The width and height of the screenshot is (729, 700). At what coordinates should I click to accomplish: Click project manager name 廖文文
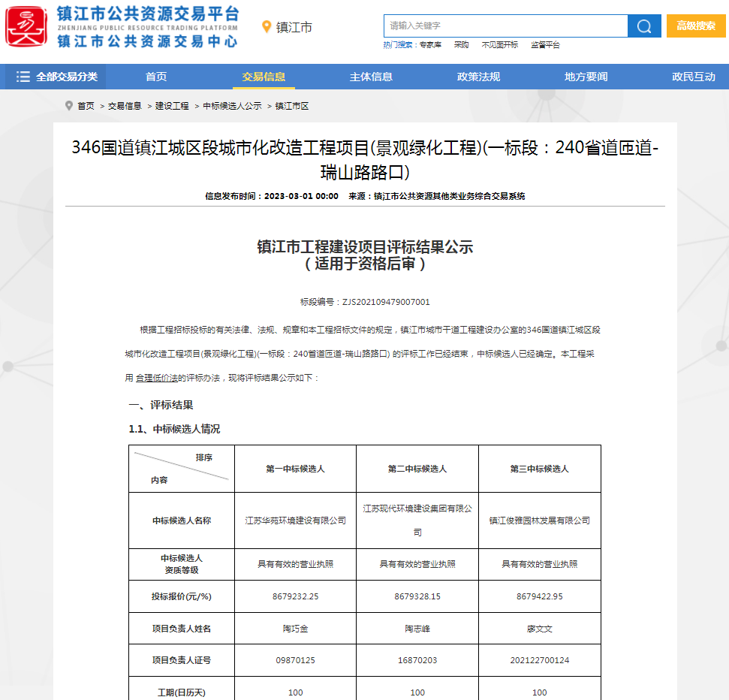tap(539, 629)
